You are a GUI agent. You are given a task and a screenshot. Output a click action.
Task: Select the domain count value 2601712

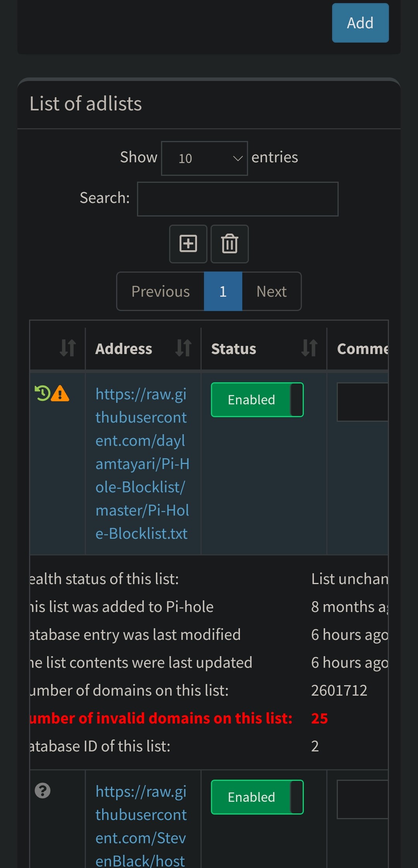coord(339,690)
